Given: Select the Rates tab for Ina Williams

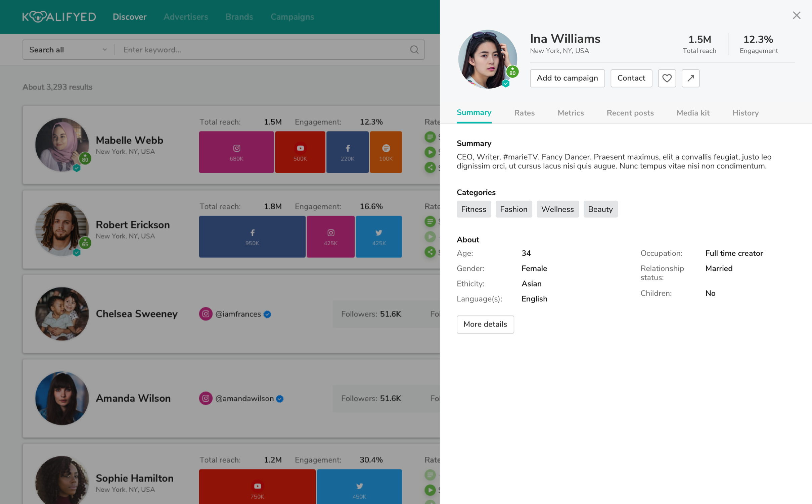Looking at the screenshot, I should (x=525, y=113).
